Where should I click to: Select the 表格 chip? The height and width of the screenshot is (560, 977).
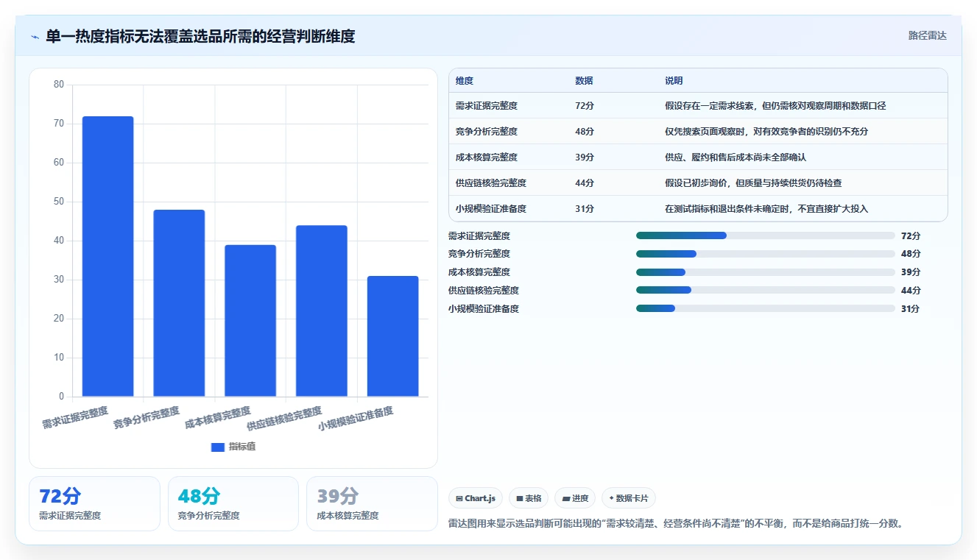pyautogui.click(x=529, y=498)
